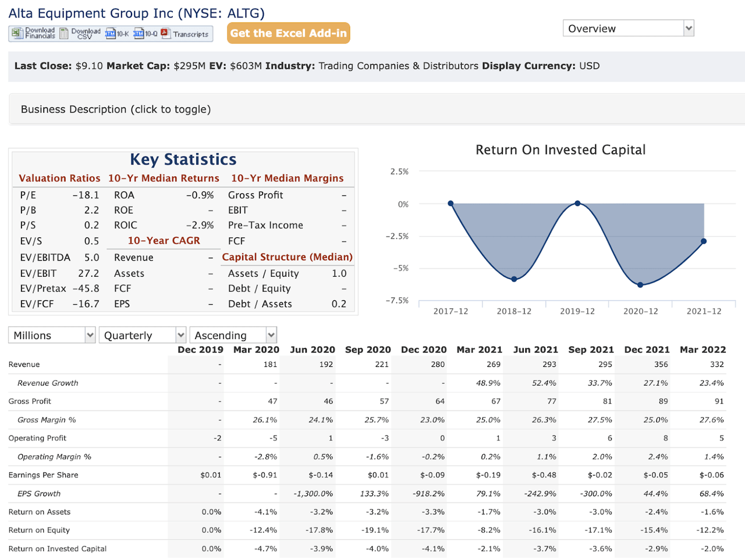Screen dimensions: 745x560
Task: Click the Dec 2021 revenue value 356
Action: (x=661, y=365)
